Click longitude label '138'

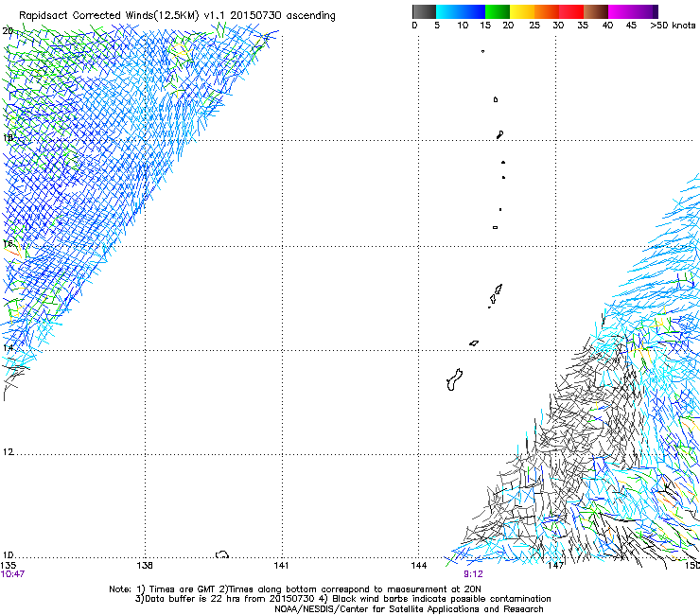click(x=145, y=566)
